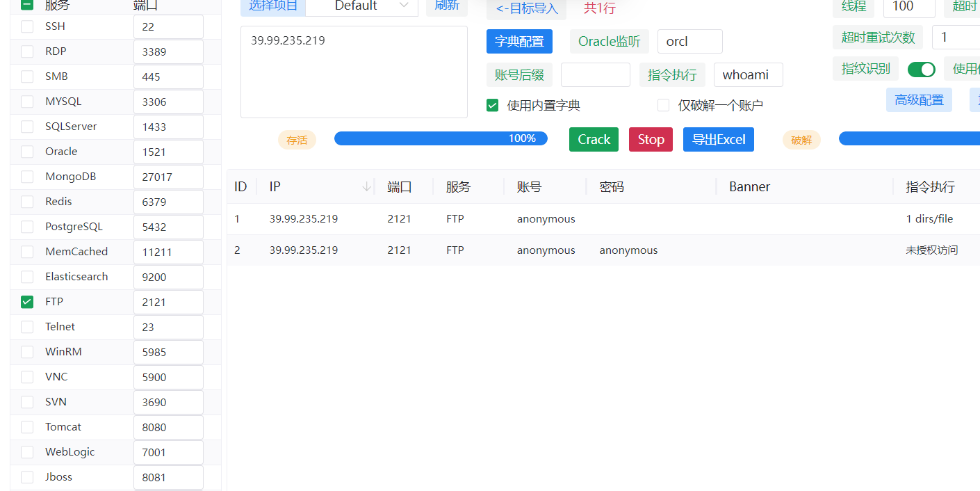Viewport: 980px width, 491px height.
Task: Open the Default project dropdown
Action: 361,6
